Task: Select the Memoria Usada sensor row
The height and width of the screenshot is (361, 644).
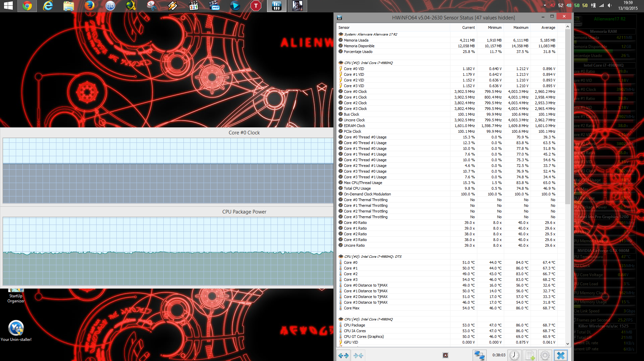Action: 447,40
